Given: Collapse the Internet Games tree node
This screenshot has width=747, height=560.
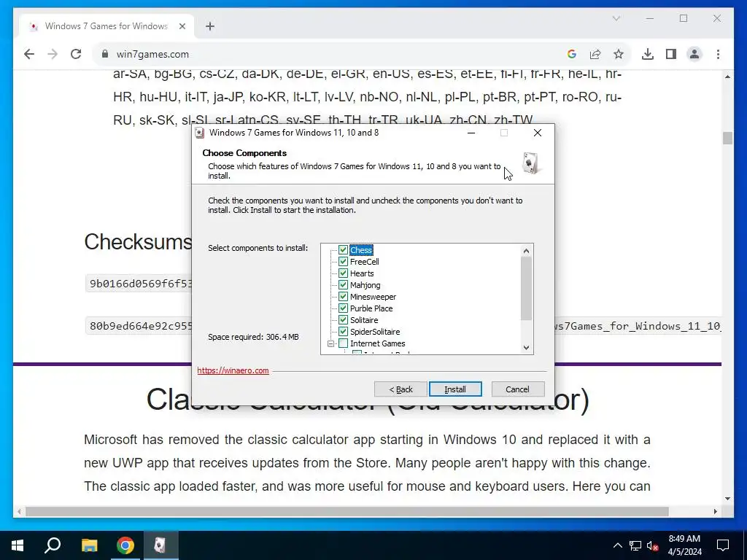Looking at the screenshot, I should point(330,343).
